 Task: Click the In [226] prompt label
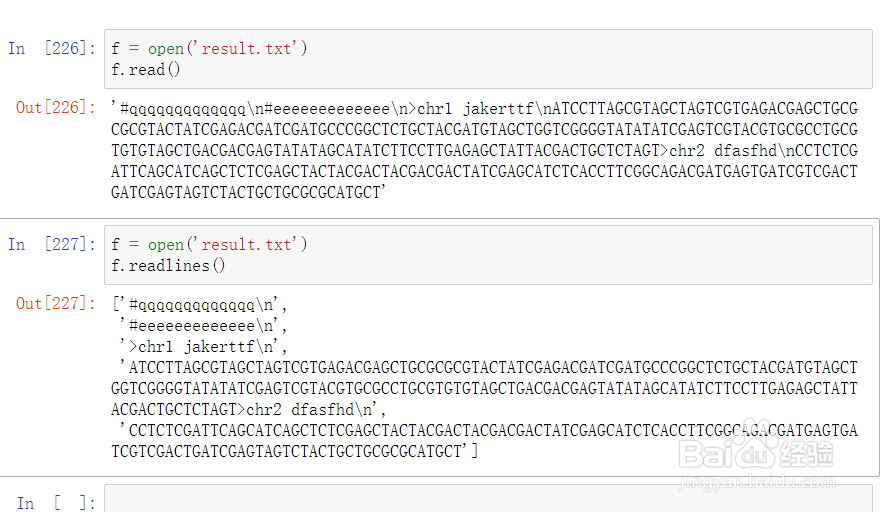pyautogui.click(x=51, y=49)
